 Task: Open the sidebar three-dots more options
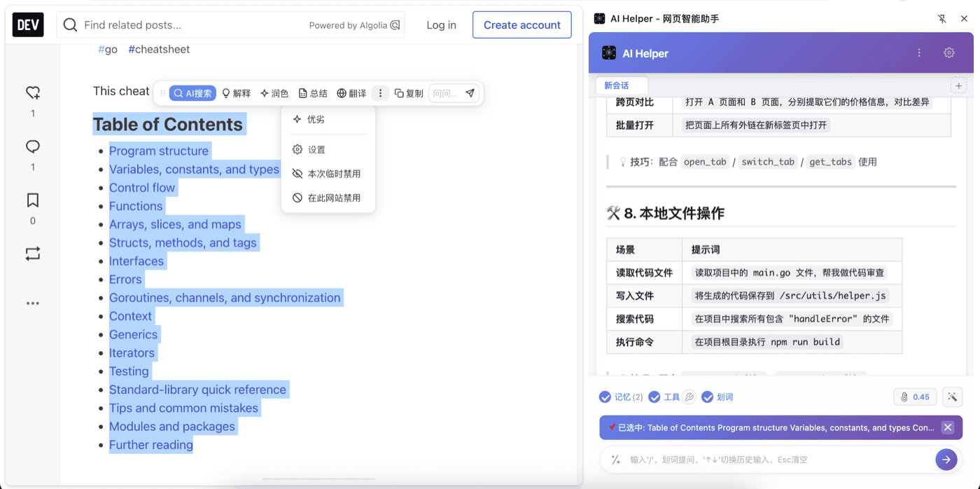(x=33, y=303)
